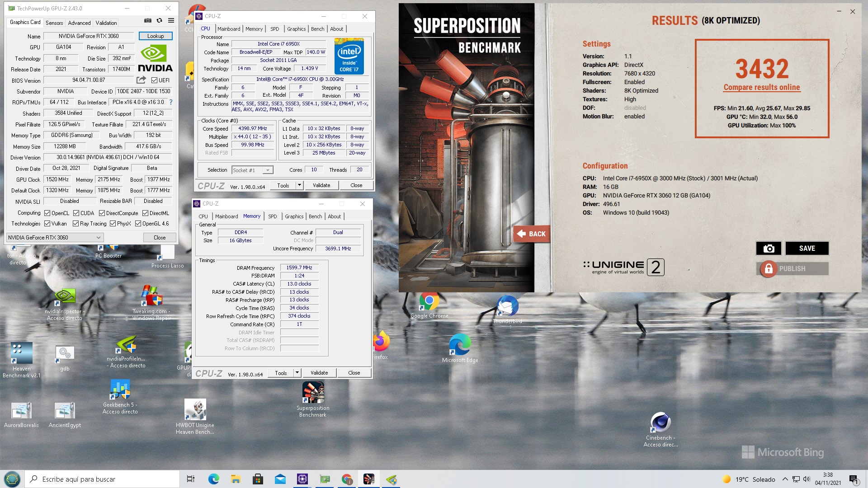Click Close button in GPU-Z window
The height and width of the screenshot is (488, 868).
pyautogui.click(x=160, y=238)
